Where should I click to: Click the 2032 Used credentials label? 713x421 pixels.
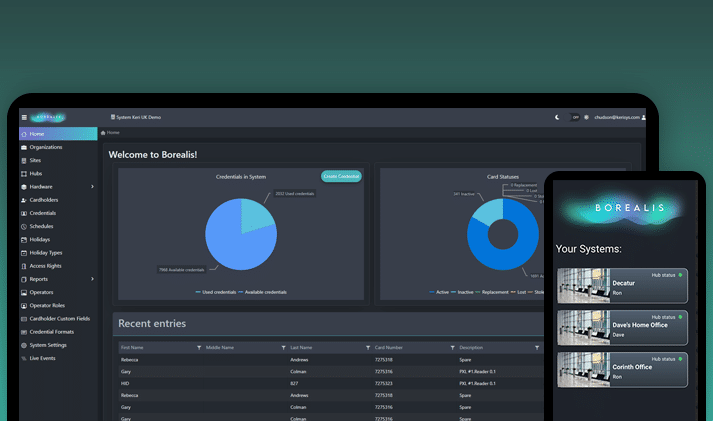point(295,194)
